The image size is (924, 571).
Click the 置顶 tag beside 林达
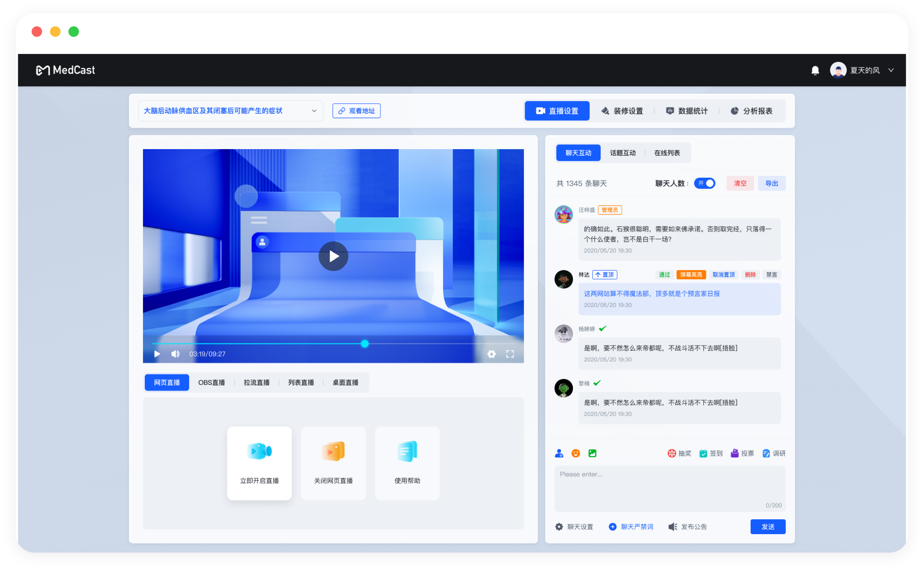[605, 275]
